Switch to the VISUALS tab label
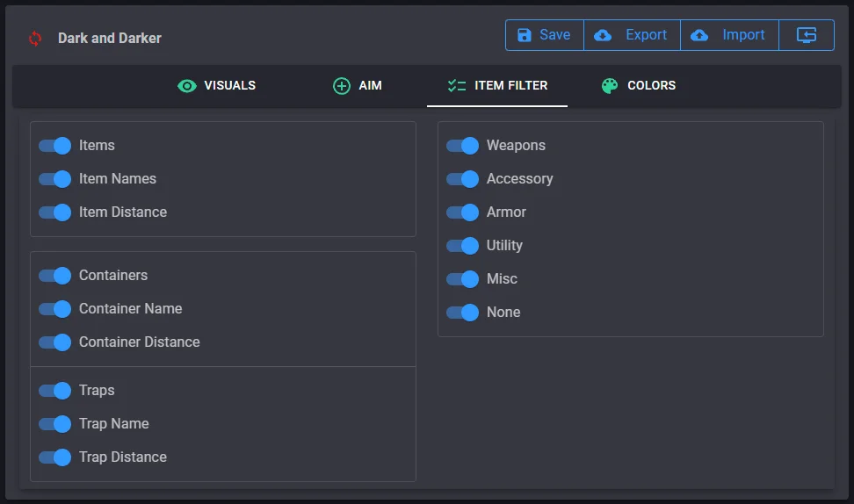This screenshot has height=504, width=854. (x=229, y=86)
